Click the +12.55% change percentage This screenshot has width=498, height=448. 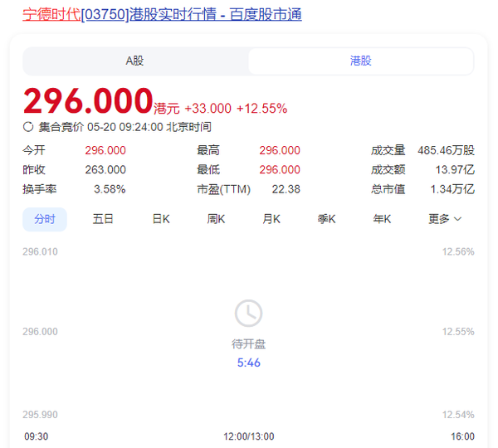[x=261, y=108]
